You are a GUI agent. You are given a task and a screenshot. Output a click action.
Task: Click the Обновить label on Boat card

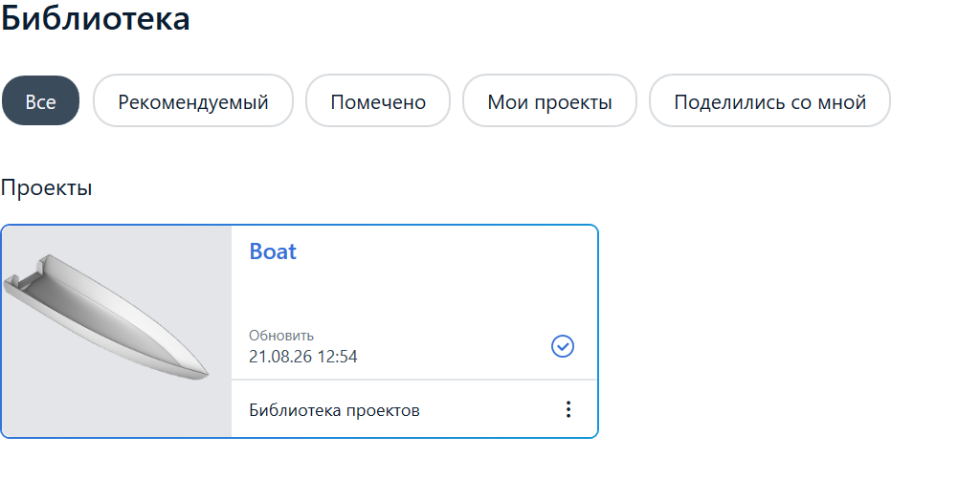click(x=281, y=336)
